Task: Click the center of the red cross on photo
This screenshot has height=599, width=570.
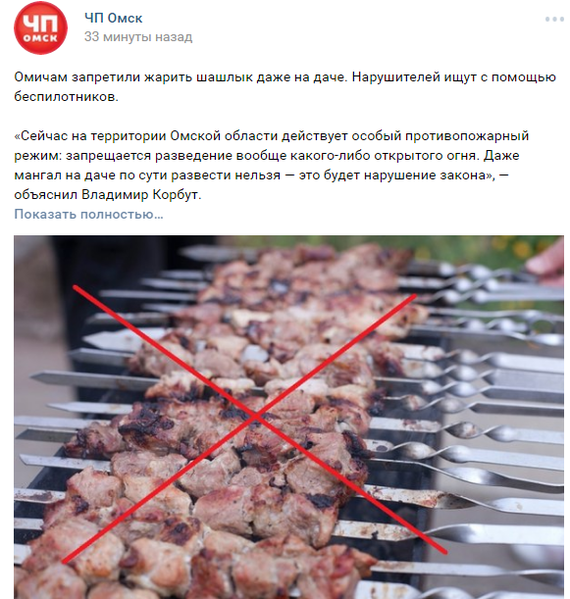Action: click(x=255, y=417)
